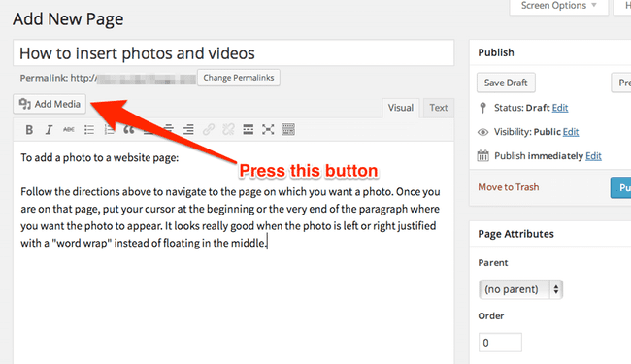Edit the Publish immediately schedule
The image size is (631, 364).
tap(593, 156)
